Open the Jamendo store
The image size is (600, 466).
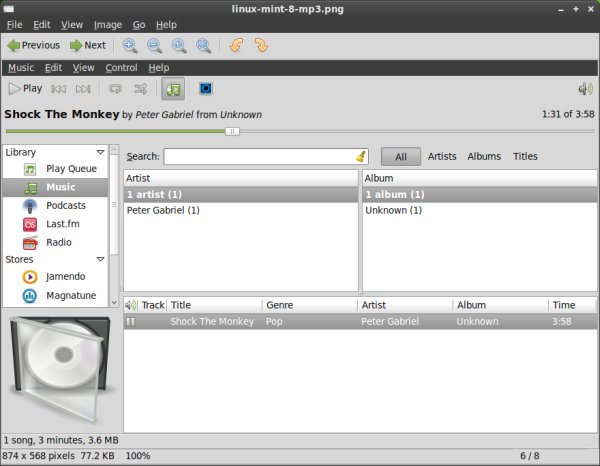click(x=65, y=276)
